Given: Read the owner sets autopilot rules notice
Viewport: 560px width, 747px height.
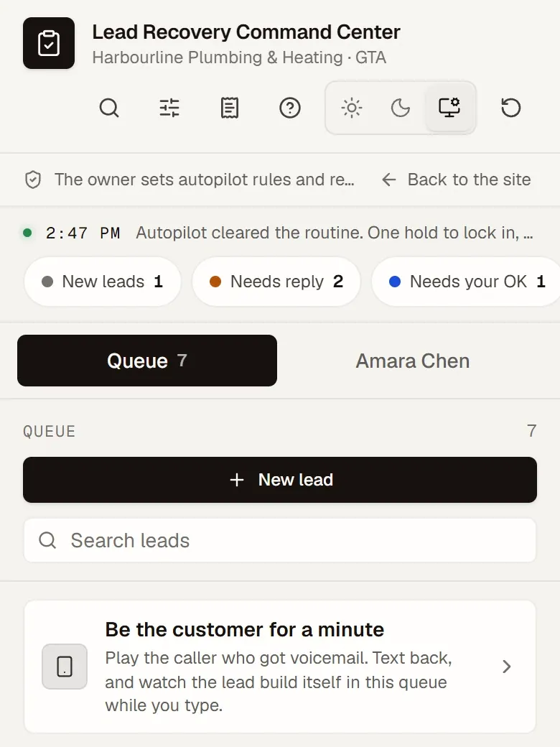Looking at the screenshot, I should 205,180.
